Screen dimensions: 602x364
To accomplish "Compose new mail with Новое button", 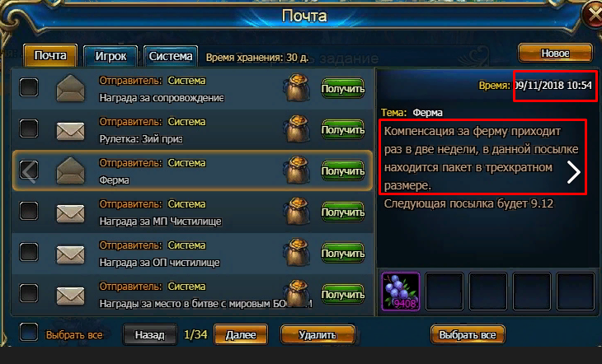I will (555, 53).
